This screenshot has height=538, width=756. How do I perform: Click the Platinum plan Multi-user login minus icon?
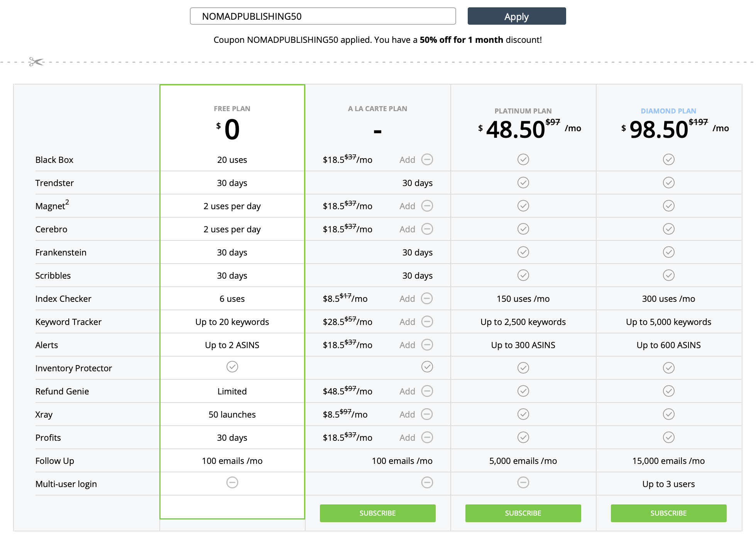[x=523, y=482]
